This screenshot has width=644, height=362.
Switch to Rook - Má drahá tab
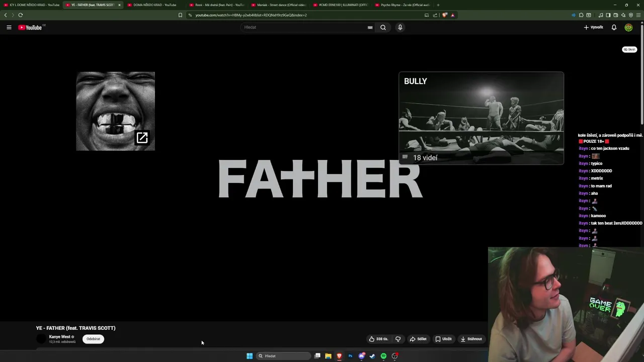(217, 5)
